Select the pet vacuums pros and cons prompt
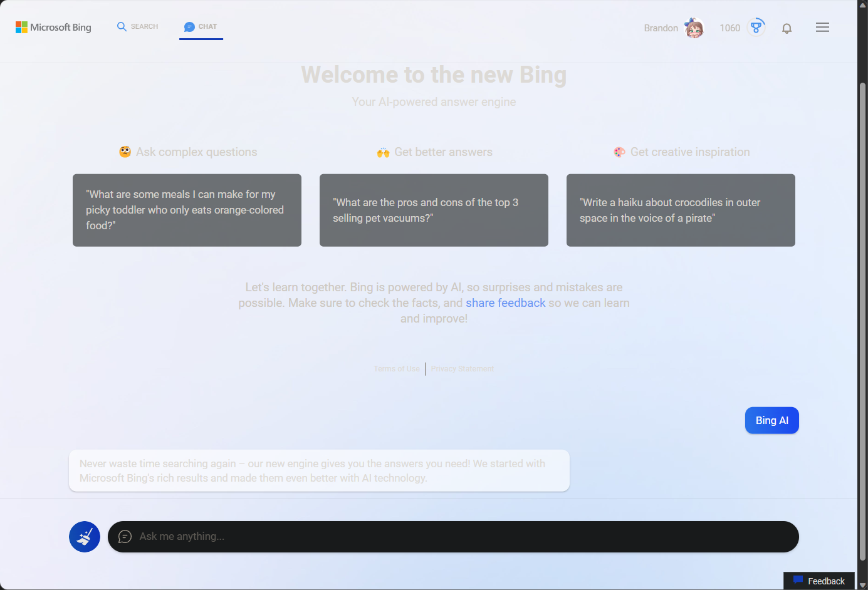The width and height of the screenshot is (868, 590). [434, 210]
